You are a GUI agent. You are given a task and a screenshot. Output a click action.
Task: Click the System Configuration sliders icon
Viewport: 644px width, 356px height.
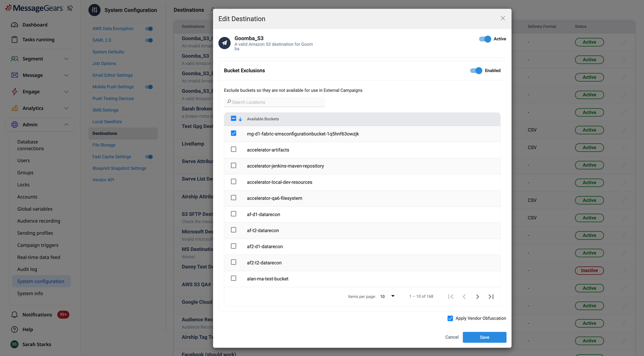[94, 10]
